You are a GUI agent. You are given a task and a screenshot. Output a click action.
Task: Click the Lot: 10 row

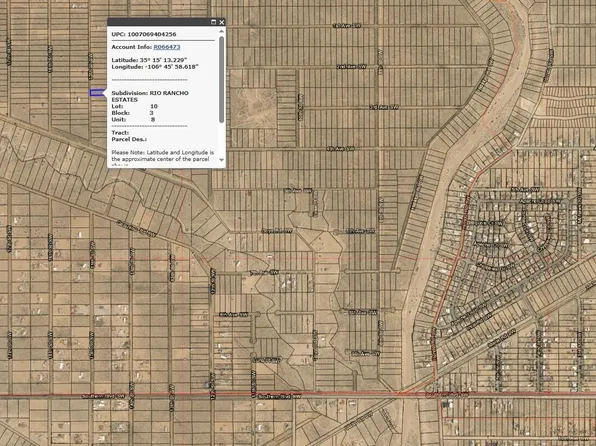pyautogui.click(x=135, y=106)
